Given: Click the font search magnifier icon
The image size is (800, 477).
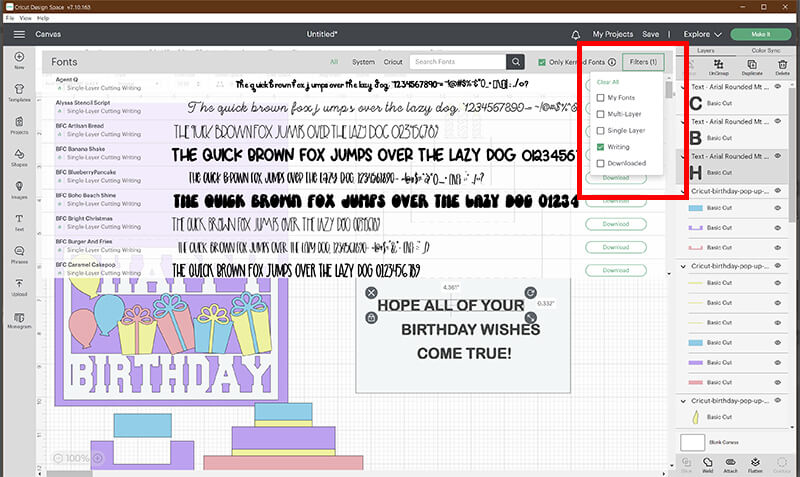Looking at the screenshot, I should point(515,62).
